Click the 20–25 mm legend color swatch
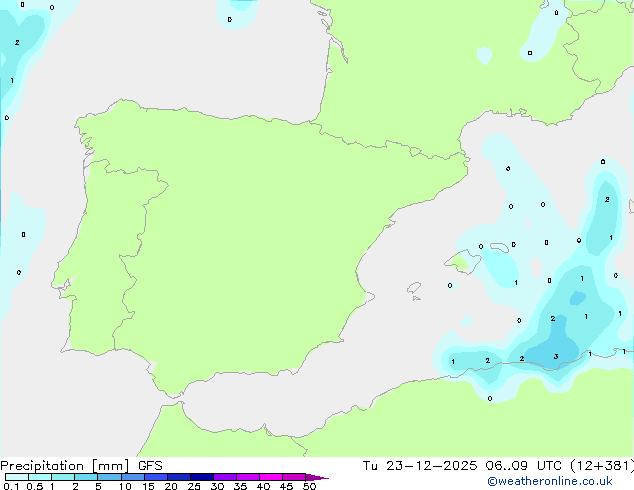 [179, 477]
